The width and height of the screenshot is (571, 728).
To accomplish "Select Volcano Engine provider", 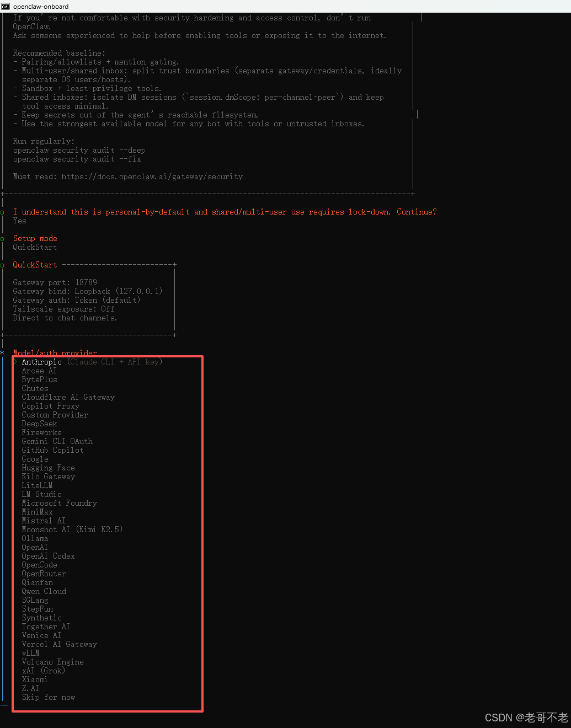I will (x=53, y=662).
